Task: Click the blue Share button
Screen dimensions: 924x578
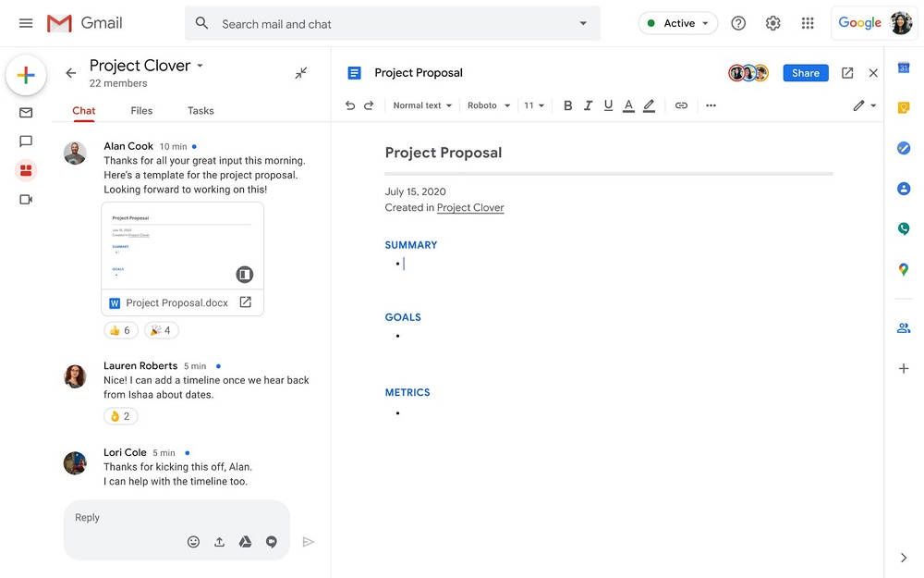Action: coord(805,73)
